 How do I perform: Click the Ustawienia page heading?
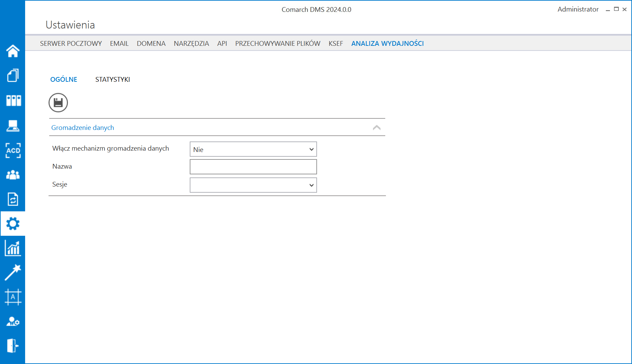pyautogui.click(x=70, y=25)
